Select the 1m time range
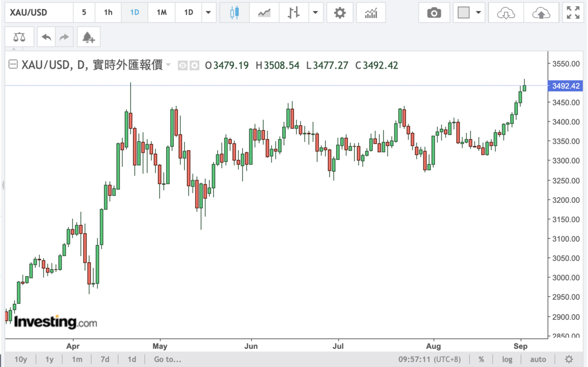588x367 pixels. pos(77,359)
